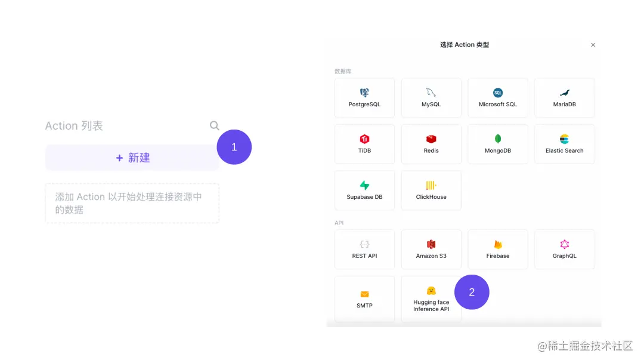This screenshot has height=363, width=644.
Task: Choose the MySQL dolphin icon
Action: [x=431, y=93]
